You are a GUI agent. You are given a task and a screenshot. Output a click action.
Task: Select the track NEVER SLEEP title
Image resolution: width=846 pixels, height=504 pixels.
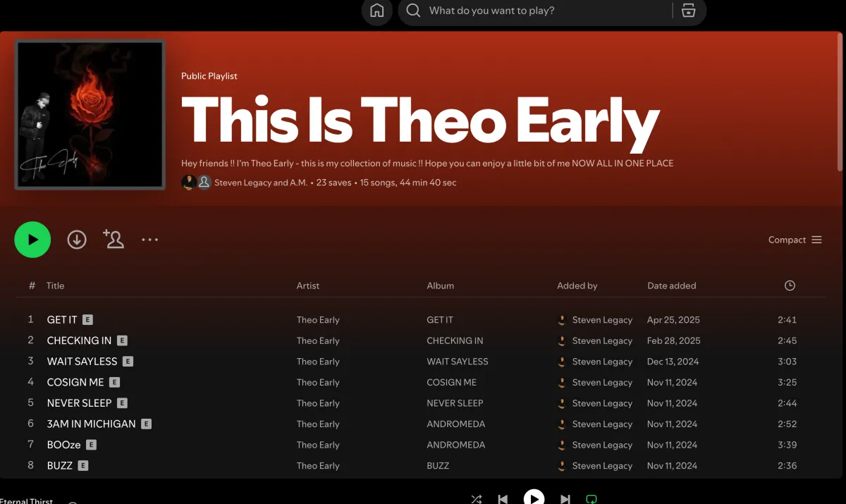tap(79, 402)
